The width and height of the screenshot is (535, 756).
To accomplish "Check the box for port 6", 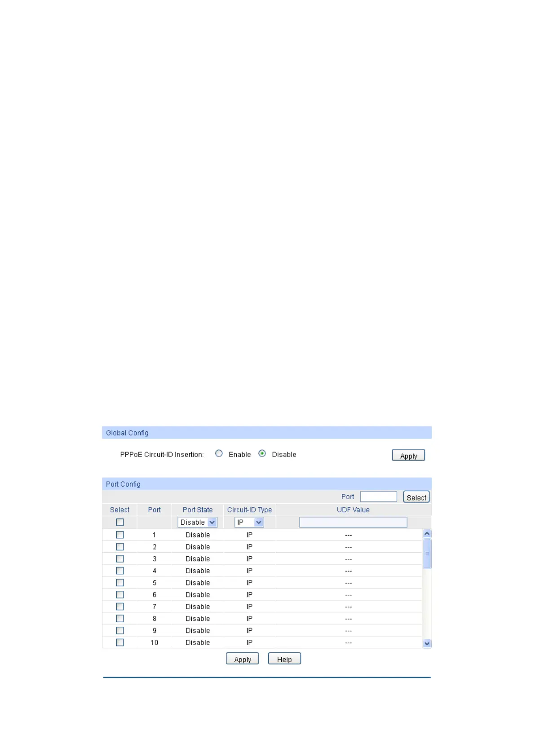I will point(120,595).
